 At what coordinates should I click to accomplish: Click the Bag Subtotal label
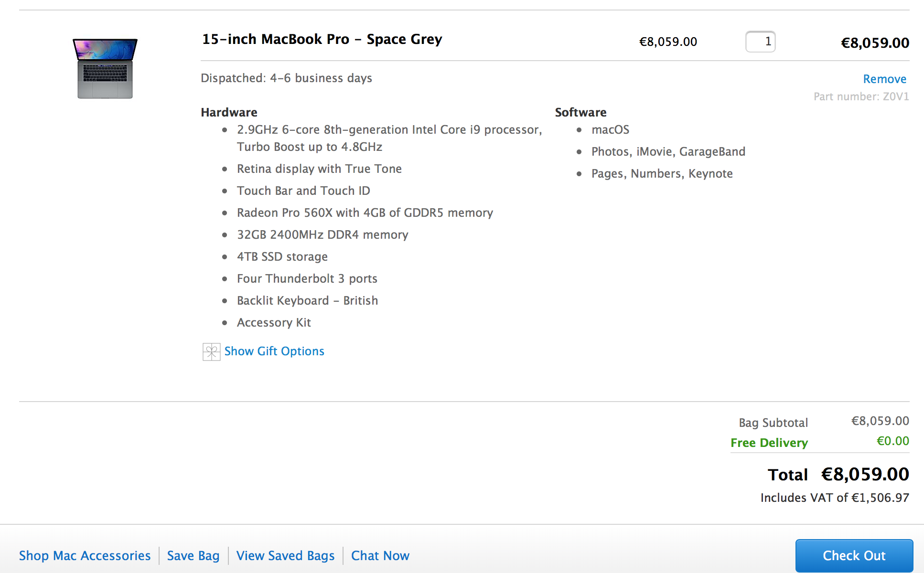coord(774,423)
